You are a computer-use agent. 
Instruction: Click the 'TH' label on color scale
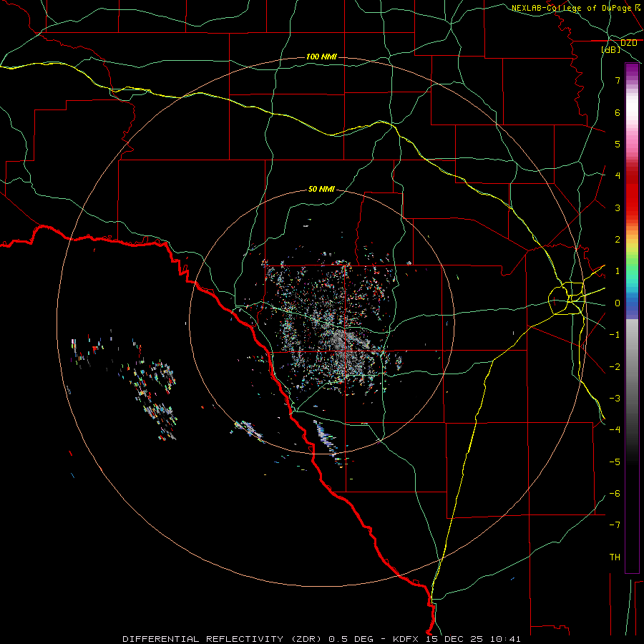615,557
